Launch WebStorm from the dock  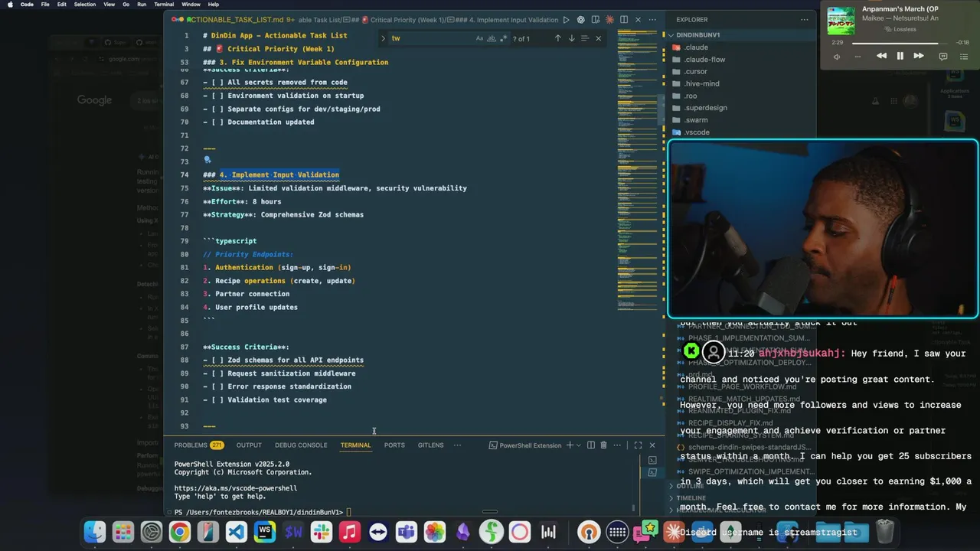(x=265, y=532)
